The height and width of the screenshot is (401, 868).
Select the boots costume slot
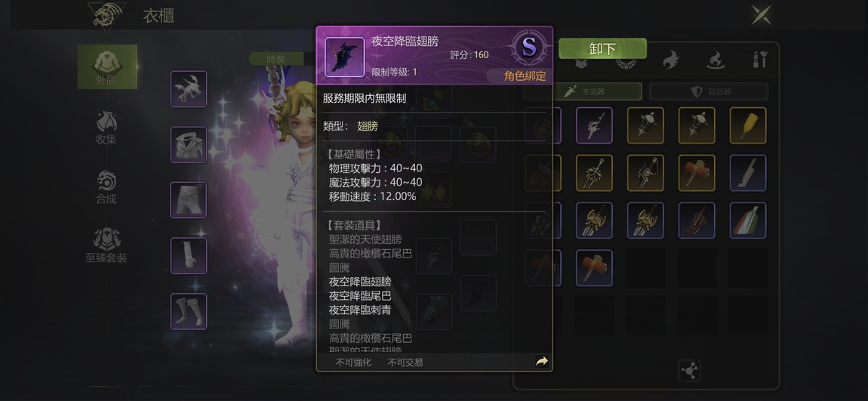(x=189, y=311)
